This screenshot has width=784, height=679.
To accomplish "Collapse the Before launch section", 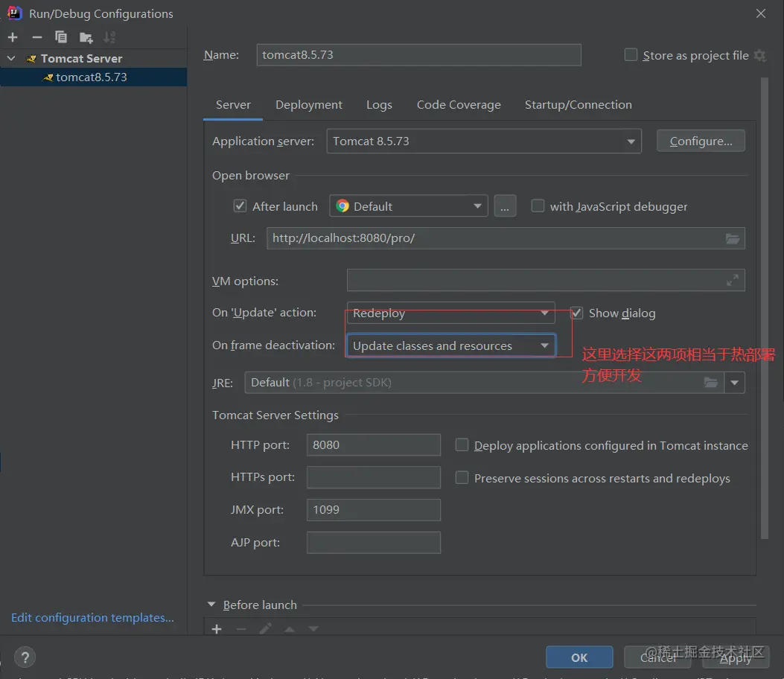I will click(211, 605).
